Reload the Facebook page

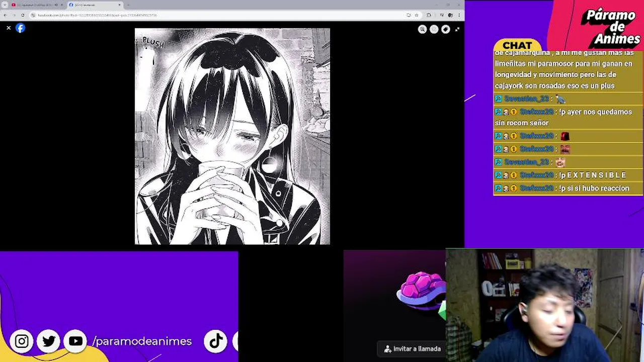[23, 15]
